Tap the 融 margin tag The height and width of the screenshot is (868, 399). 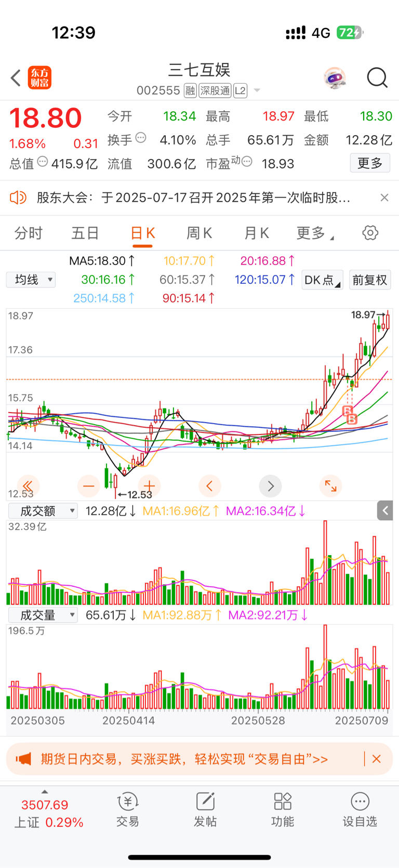coord(190,91)
